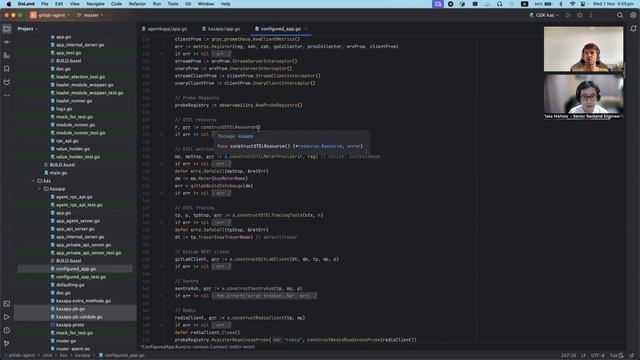Image resolution: width=640 pixels, height=360 pixels.
Task: Open the Git menu
Action: [188, 4]
